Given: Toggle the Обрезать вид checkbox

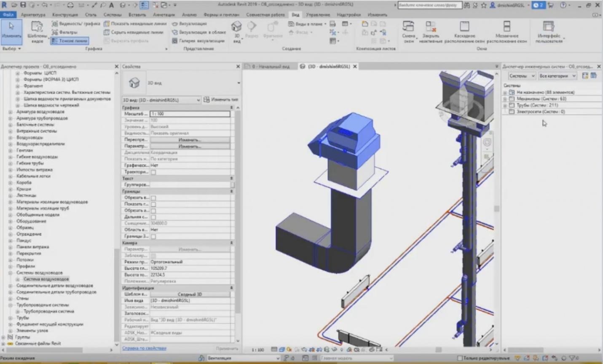Looking at the screenshot, I should [153, 197].
